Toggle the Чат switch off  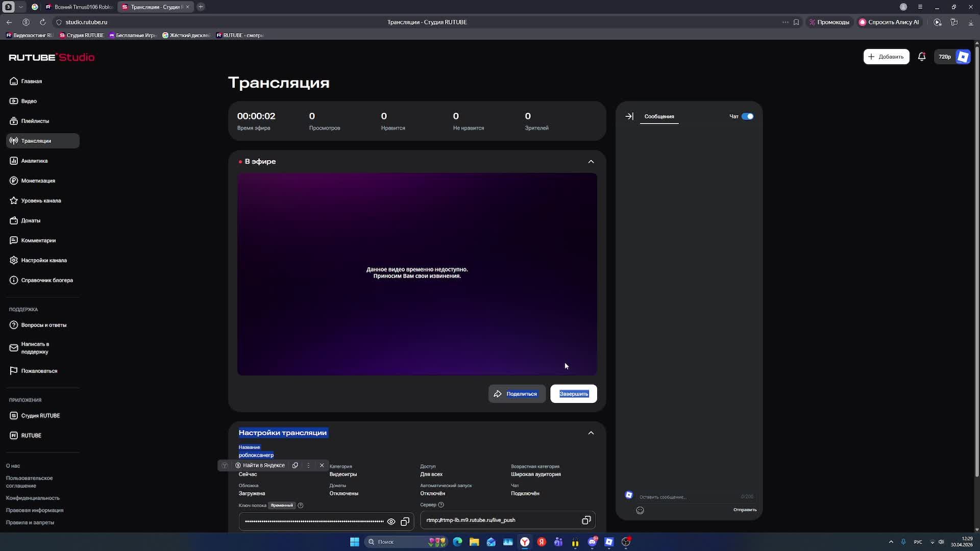point(747,116)
